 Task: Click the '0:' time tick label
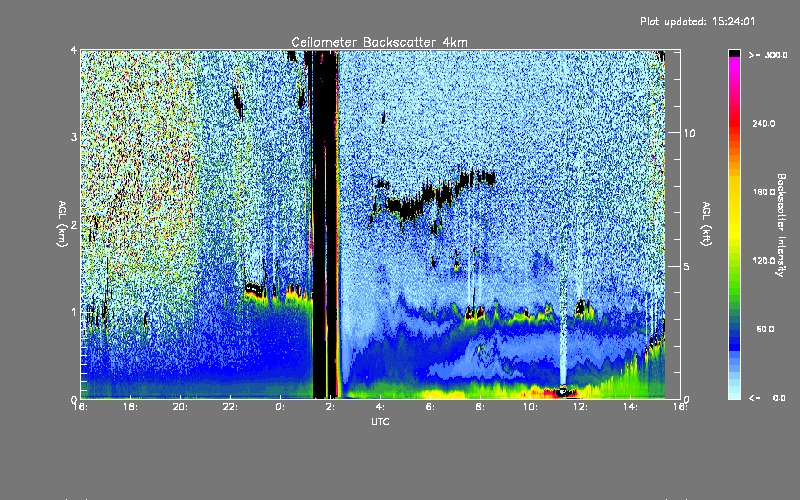tap(280, 407)
